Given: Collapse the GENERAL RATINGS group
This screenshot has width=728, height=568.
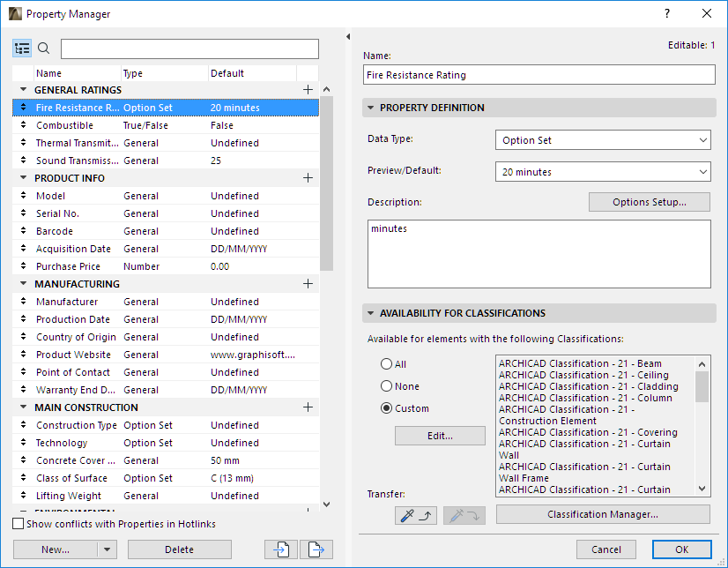Looking at the screenshot, I should click(23, 89).
